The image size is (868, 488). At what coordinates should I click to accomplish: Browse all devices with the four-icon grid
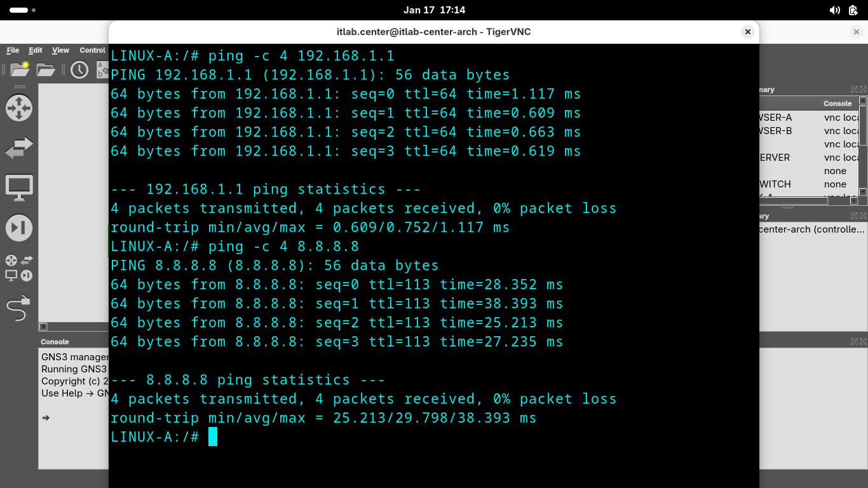18,268
